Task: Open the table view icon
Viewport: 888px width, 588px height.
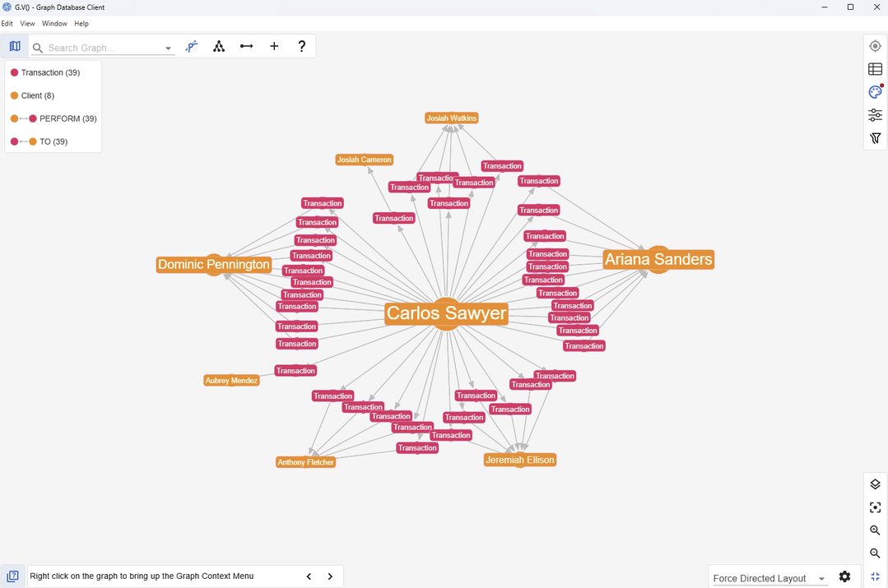Action: pos(875,70)
